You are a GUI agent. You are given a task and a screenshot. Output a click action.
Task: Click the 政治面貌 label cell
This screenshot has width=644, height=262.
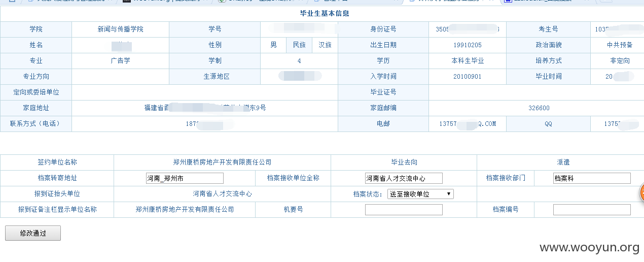[x=548, y=45]
